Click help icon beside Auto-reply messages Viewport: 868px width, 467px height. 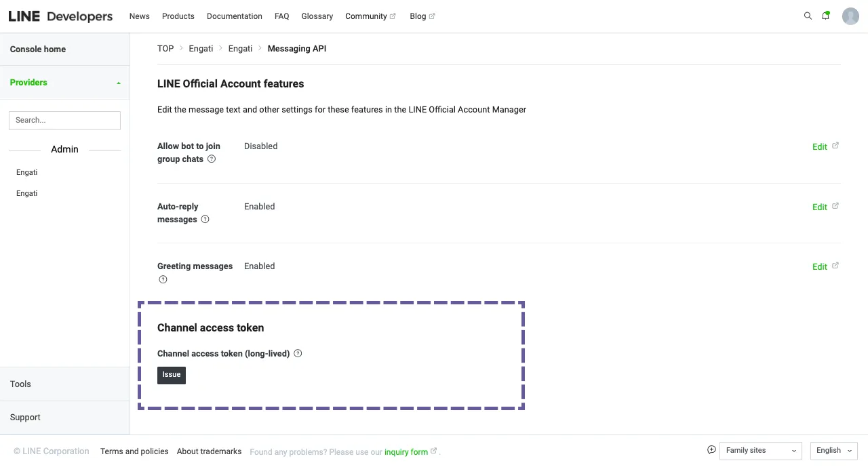205,220
